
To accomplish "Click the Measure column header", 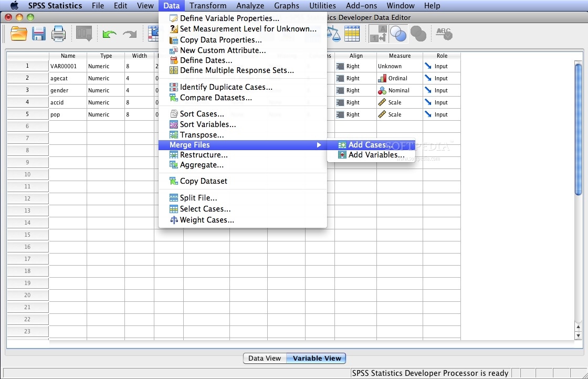I will (400, 56).
